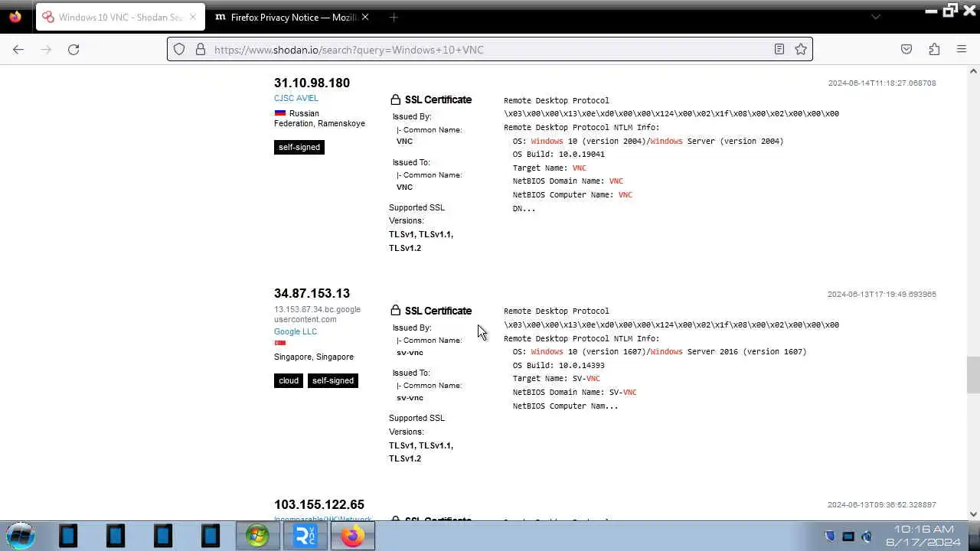Click timestamp 2024-06-13T09:36:52.328897
This screenshot has width=980, height=551.
pyautogui.click(x=882, y=505)
